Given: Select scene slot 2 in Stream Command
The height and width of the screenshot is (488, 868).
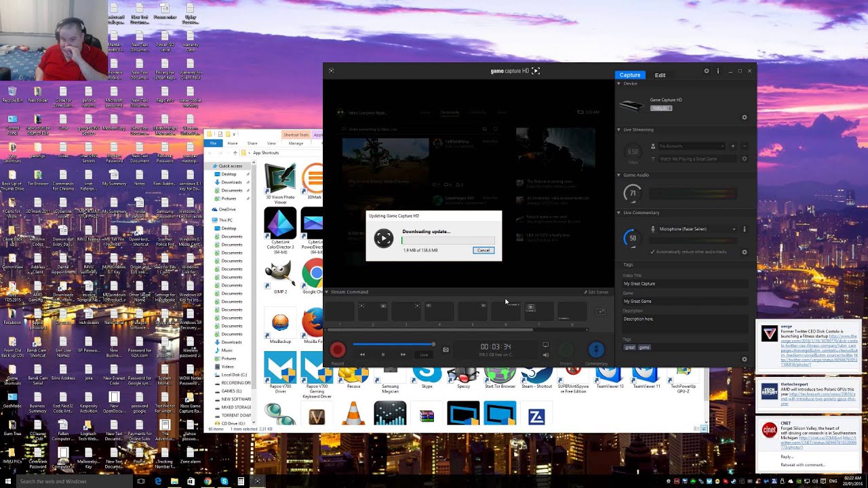Looking at the screenshot, I should coord(373,311).
